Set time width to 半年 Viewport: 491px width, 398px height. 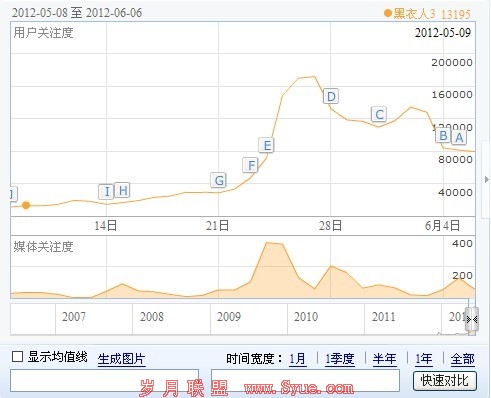[x=385, y=359]
